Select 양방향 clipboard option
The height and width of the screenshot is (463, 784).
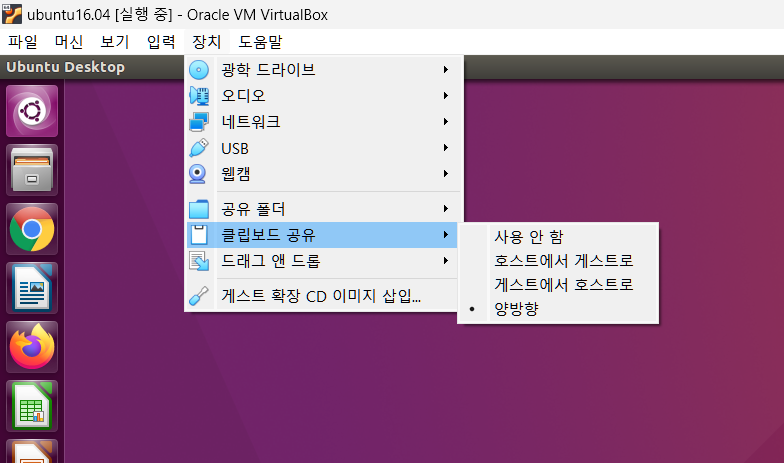coord(558,308)
